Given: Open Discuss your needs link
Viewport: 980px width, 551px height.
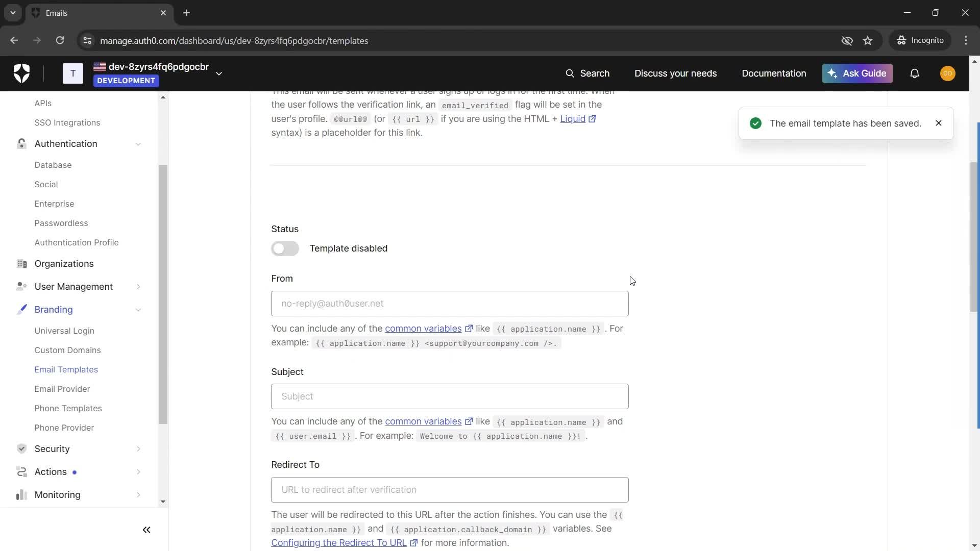Looking at the screenshot, I should tap(675, 73).
